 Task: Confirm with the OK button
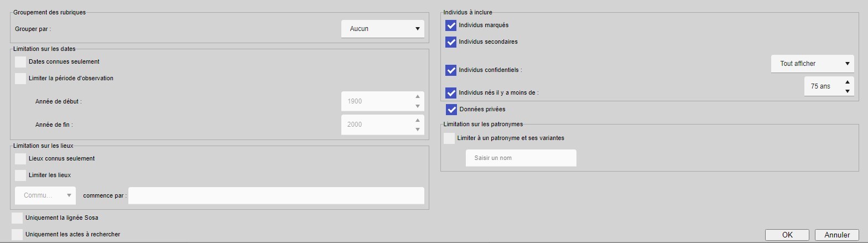pos(787,235)
